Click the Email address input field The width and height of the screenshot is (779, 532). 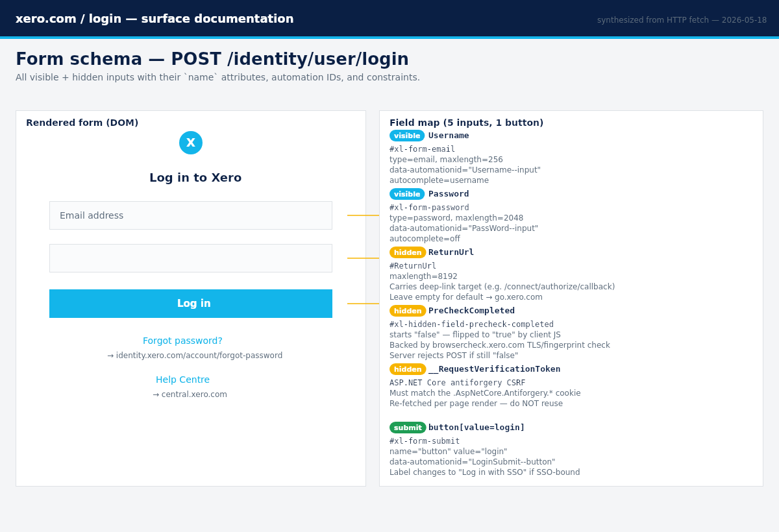[191, 215]
